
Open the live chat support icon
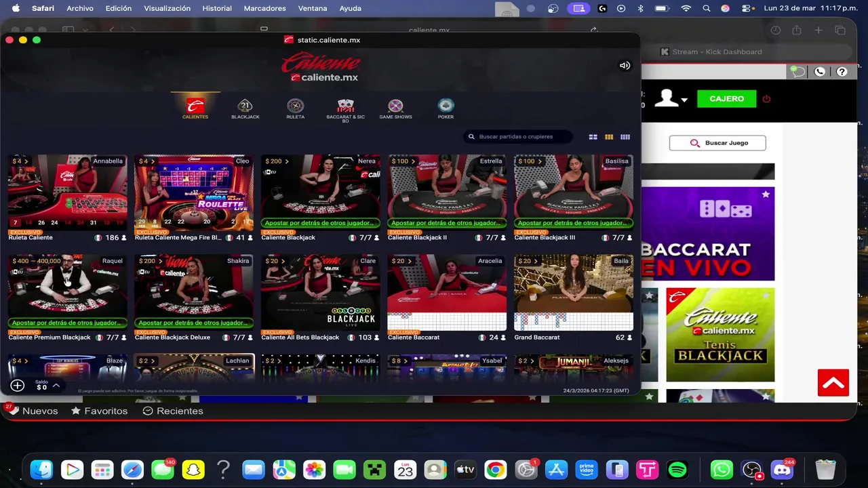tap(798, 71)
